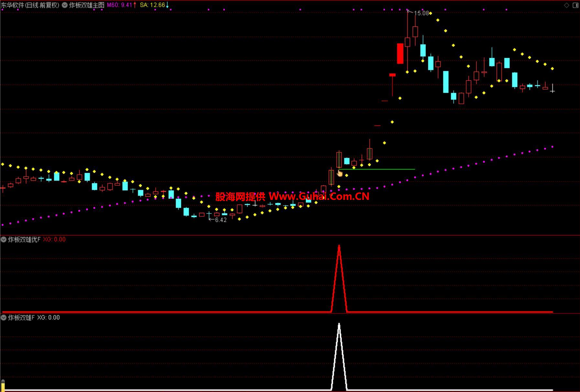Click the diamond icon at top right

point(566,5)
